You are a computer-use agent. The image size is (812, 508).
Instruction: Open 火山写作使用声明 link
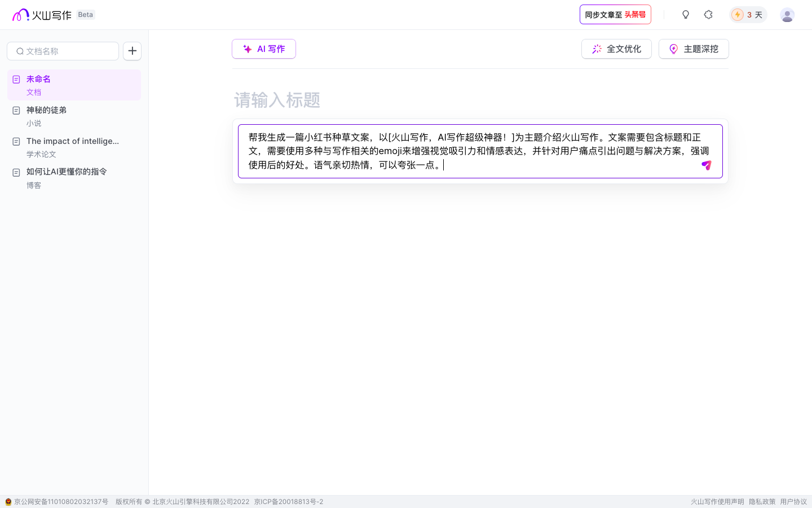(717, 502)
